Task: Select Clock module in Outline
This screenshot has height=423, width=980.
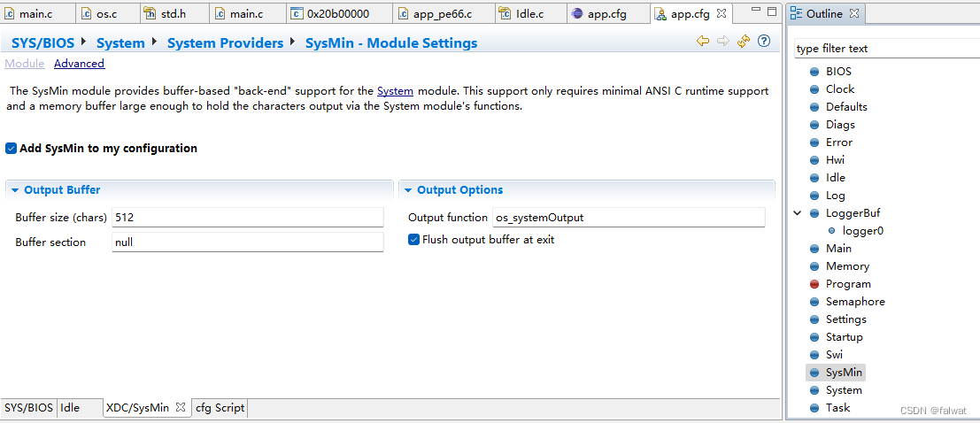Action: click(839, 89)
